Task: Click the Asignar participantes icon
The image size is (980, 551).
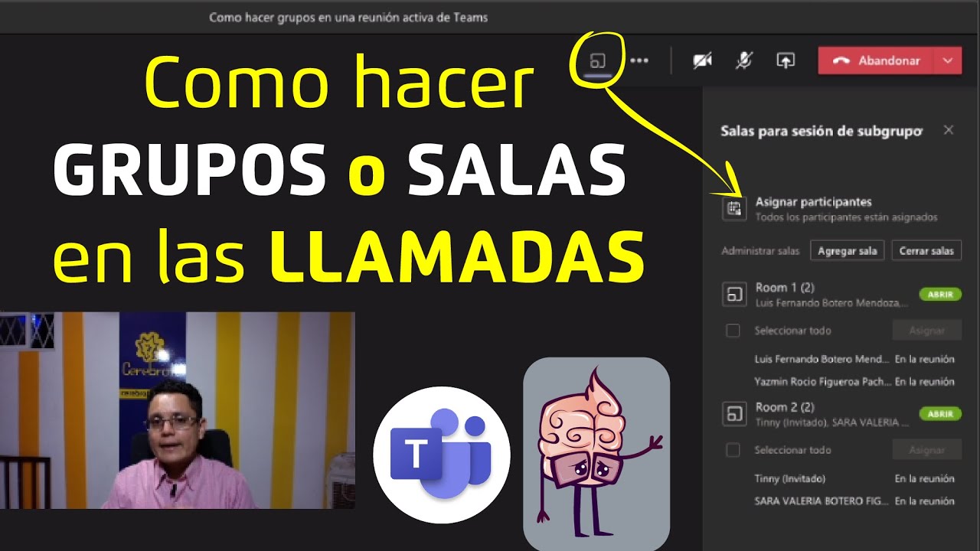Action: click(734, 209)
